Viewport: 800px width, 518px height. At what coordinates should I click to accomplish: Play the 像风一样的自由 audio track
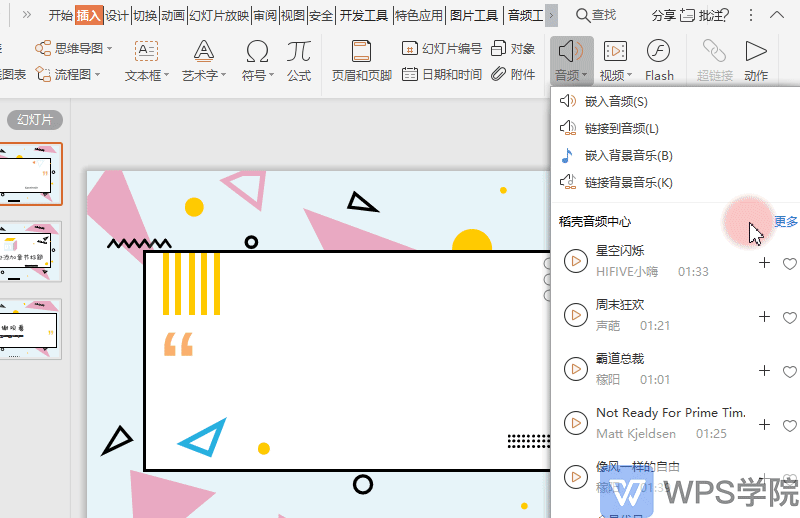(x=576, y=477)
